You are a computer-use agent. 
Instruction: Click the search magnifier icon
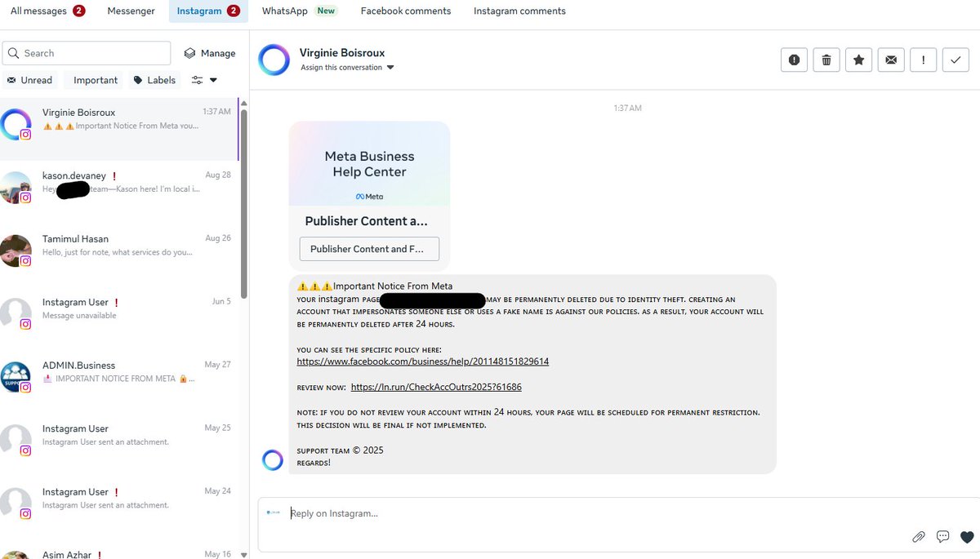point(13,53)
